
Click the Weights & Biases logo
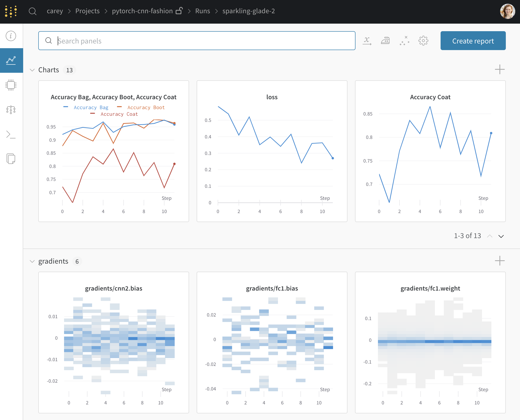11,11
